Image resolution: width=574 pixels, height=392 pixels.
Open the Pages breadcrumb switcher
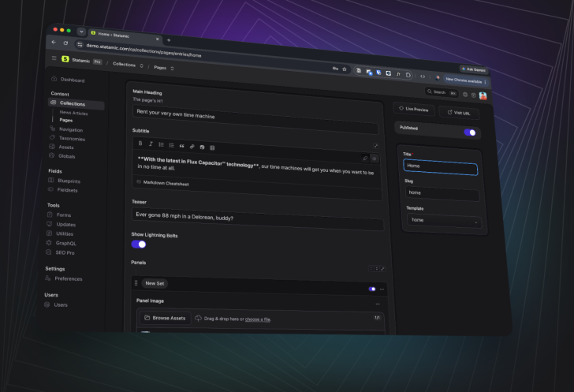click(172, 68)
